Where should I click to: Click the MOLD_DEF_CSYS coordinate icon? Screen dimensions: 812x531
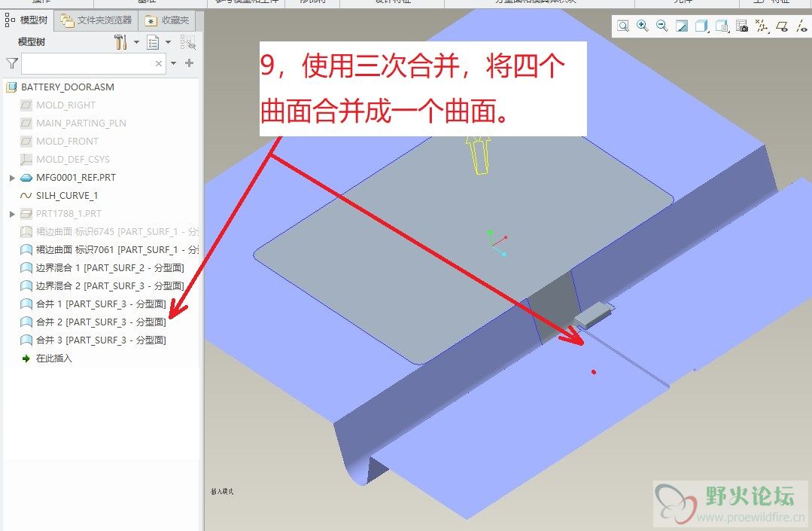click(26, 160)
